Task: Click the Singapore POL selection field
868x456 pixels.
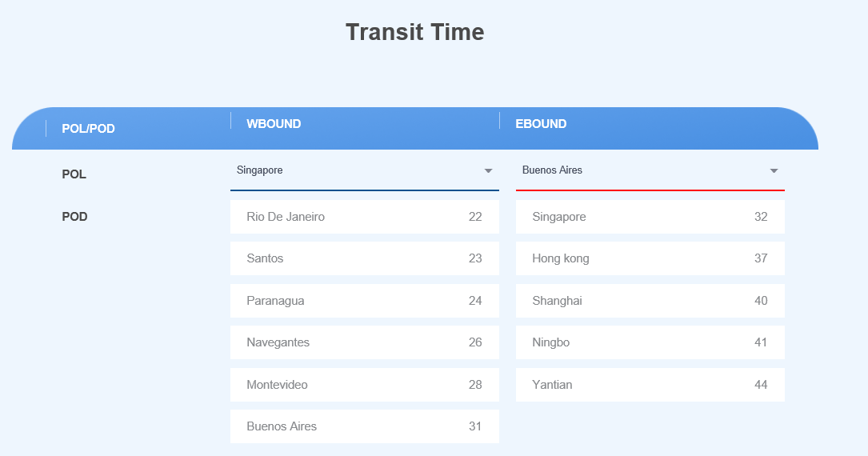Action: point(352,170)
